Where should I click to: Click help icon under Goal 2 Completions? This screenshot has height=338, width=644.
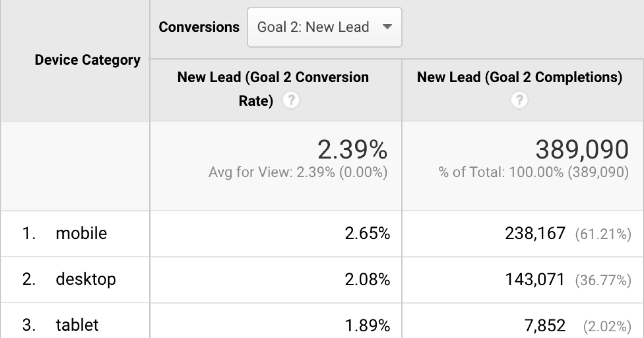click(519, 100)
